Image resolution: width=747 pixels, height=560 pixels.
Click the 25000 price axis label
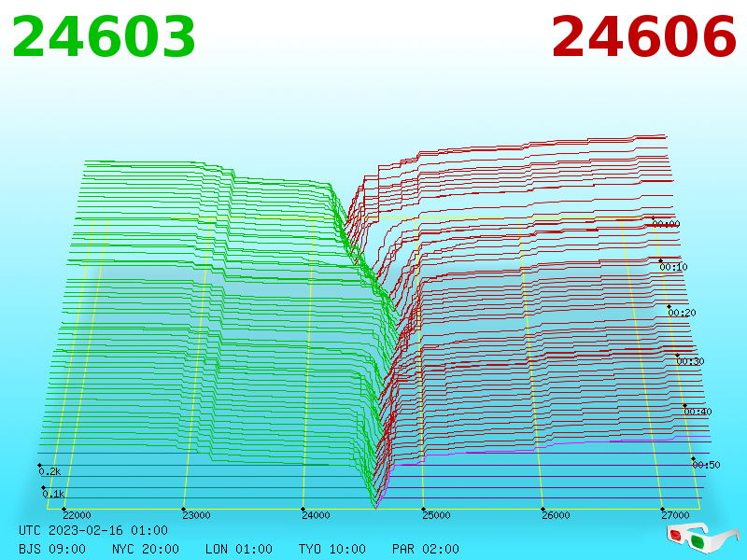436,515
